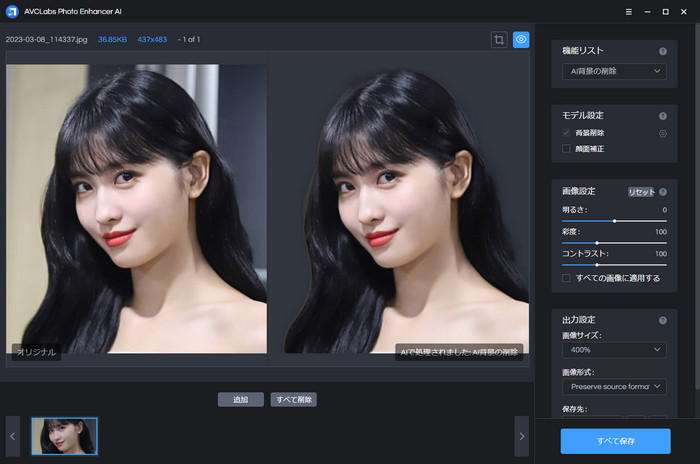Minimize the AVCLabs window
This screenshot has height=464, width=700.
(x=647, y=12)
